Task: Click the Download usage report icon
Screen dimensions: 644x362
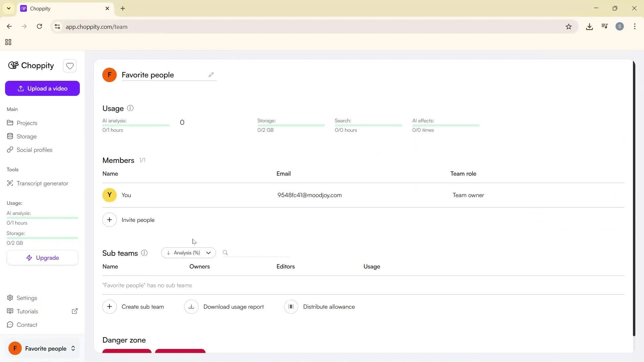Action: (191, 307)
